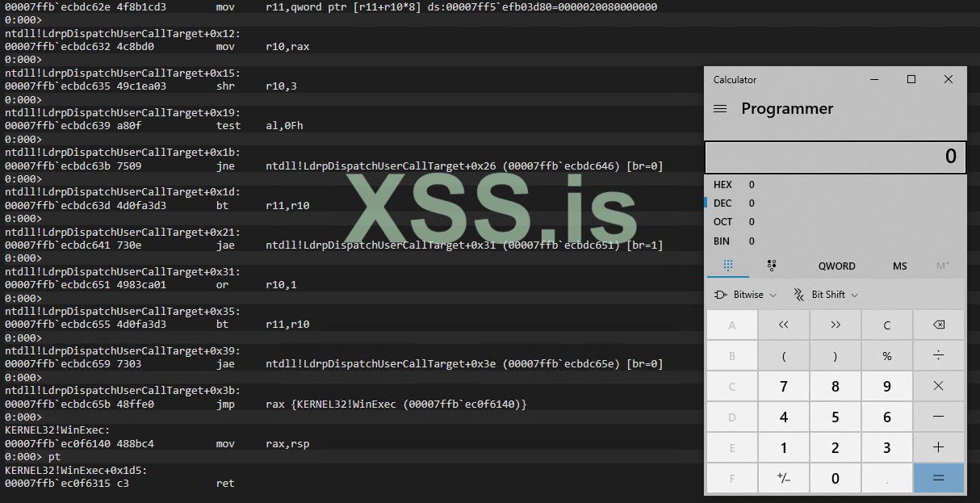
Task: Click the MS memory store button
Action: 899,266
